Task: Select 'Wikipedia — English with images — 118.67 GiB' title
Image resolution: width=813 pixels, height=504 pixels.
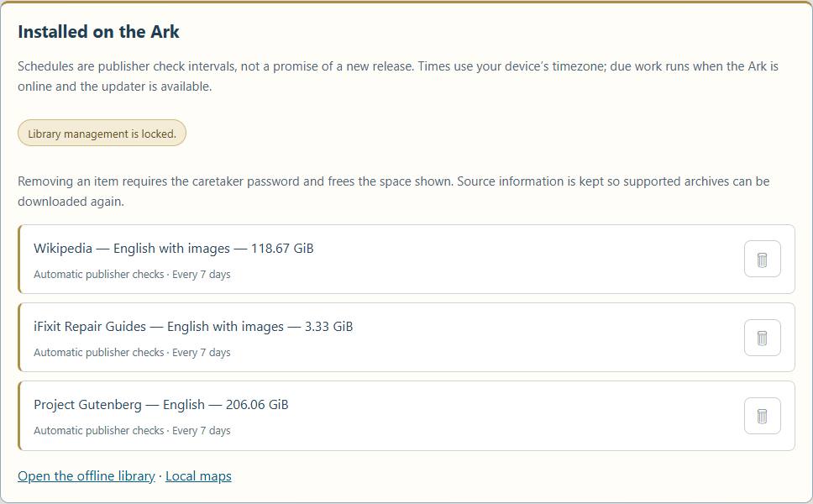Action: pyautogui.click(x=174, y=249)
